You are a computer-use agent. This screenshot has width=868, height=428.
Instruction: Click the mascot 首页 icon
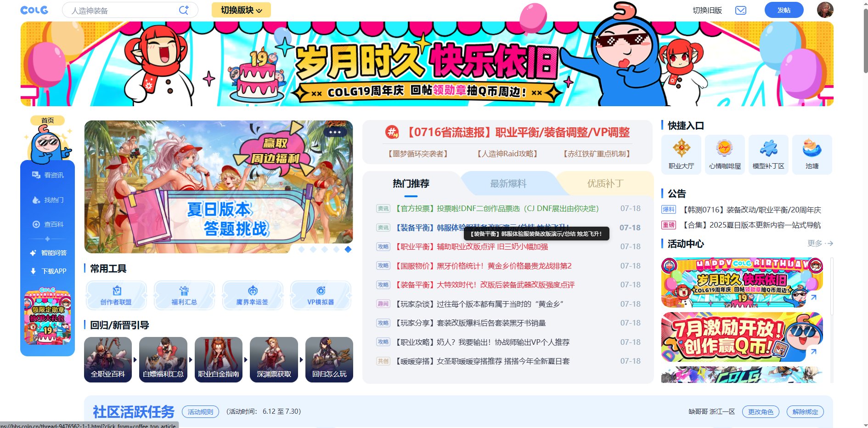point(48,140)
